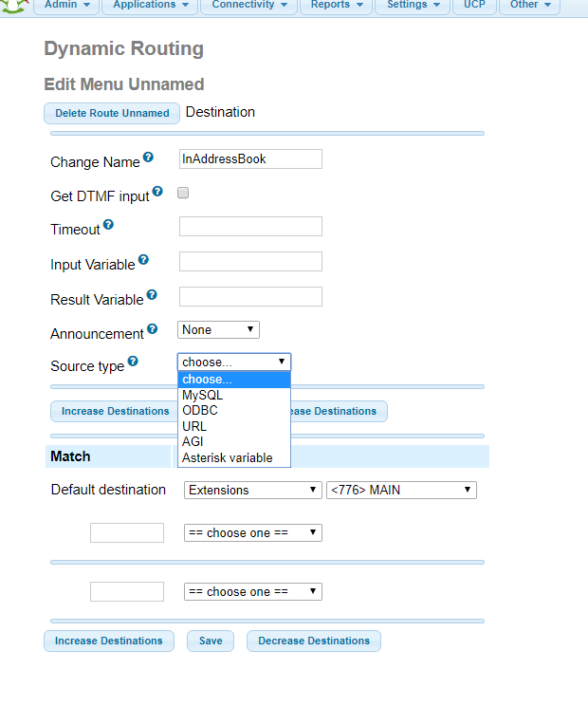Image resolution: width=588 pixels, height=725 pixels.
Task: Open the UCP menu item
Action: (474, 5)
